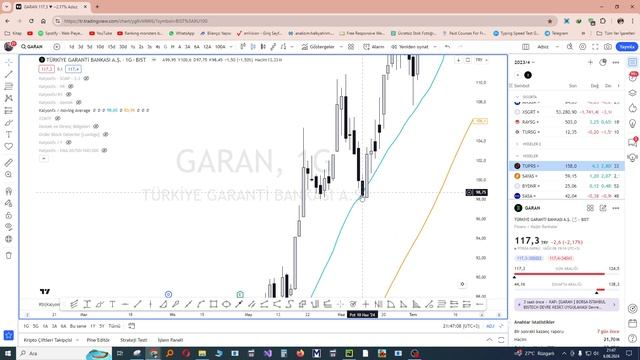Screen dimensions: 640x360
Task: Click the heart icon in left toolbar
Action: tap(9, 146)
